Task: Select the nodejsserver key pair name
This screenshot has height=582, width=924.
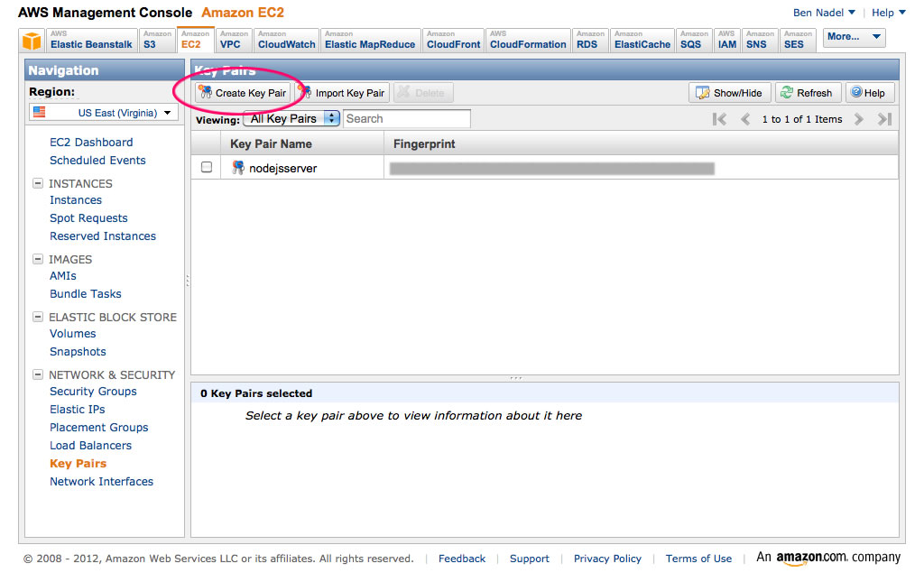Action: point(282,169)
